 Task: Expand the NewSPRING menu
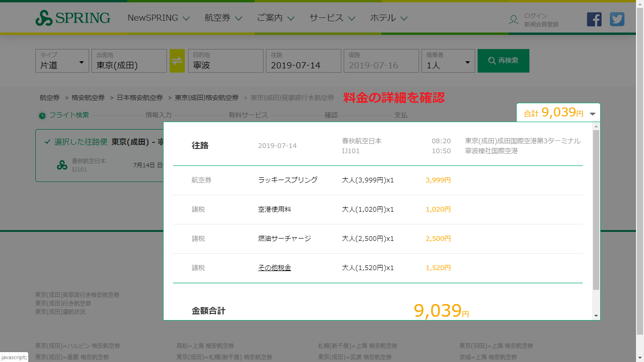(x=158, y=18)
